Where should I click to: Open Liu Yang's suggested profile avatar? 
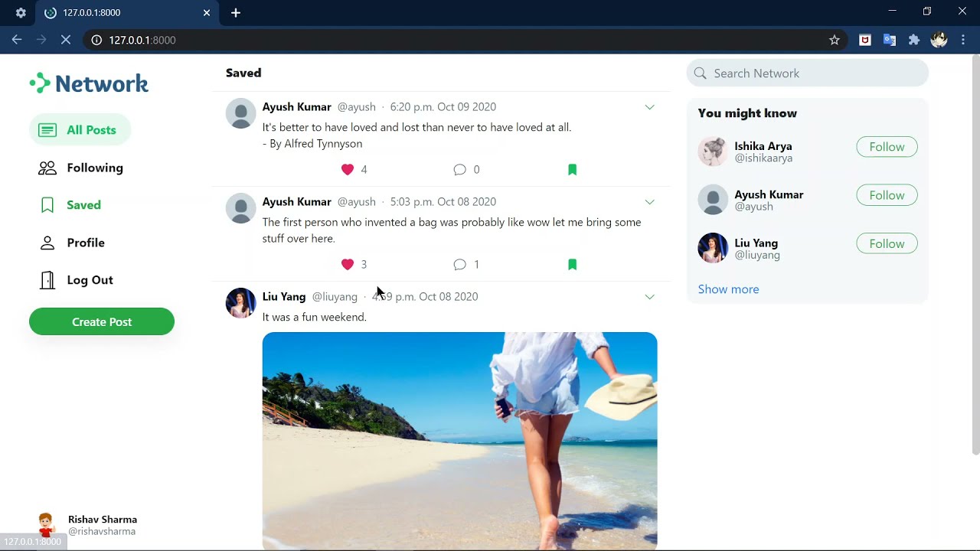(x=713, y=248)
